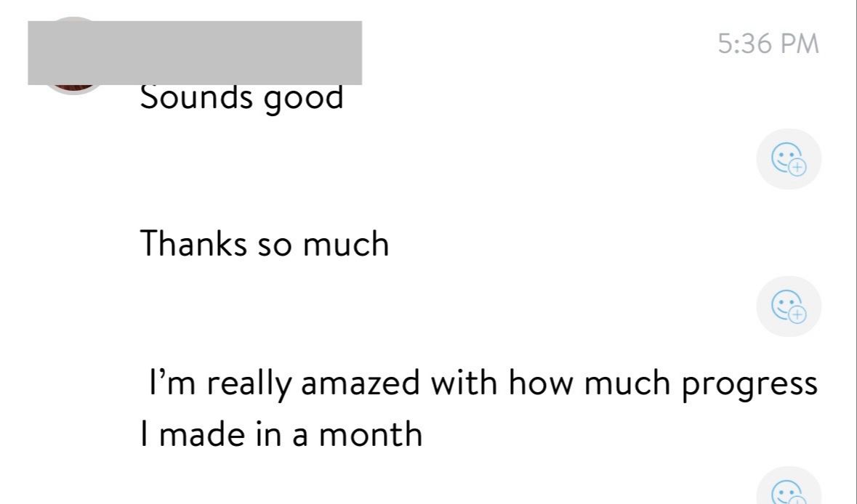Click the "I made in a month" line
This screenshot has width=857, height=504.
(x=281, y=434)
